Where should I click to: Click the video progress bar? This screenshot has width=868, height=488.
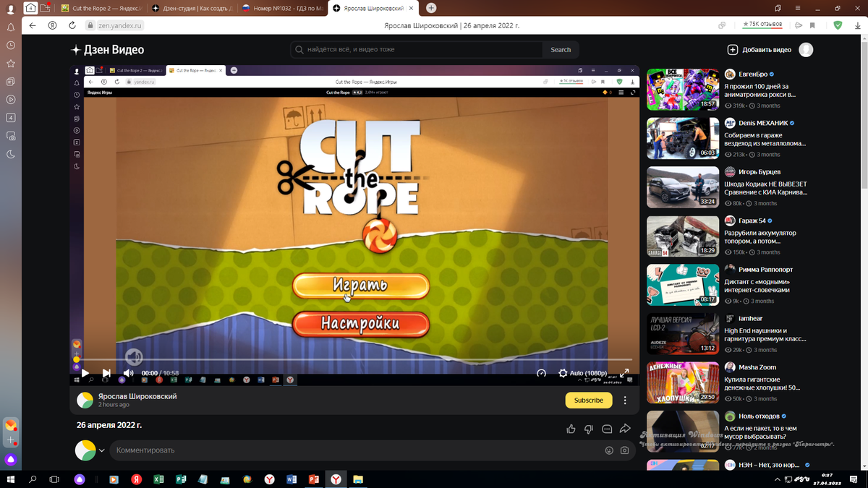click(x=354, y=359)
